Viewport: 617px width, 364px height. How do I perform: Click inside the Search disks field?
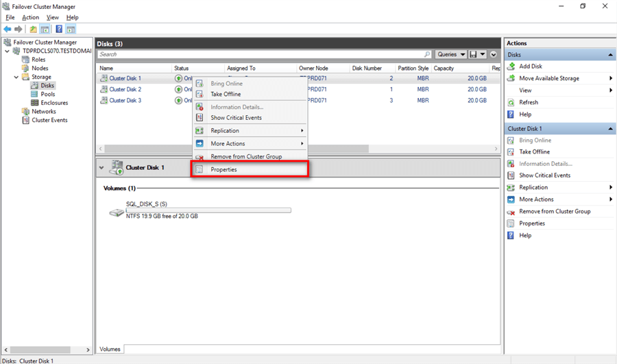click(261, 54)
